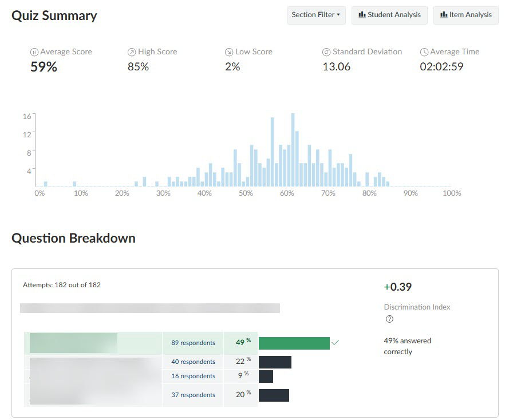The width and height of the screenshot is (509, 420).
Task: Open the Section Filter dropdown
Action: [x=316, y=15]
